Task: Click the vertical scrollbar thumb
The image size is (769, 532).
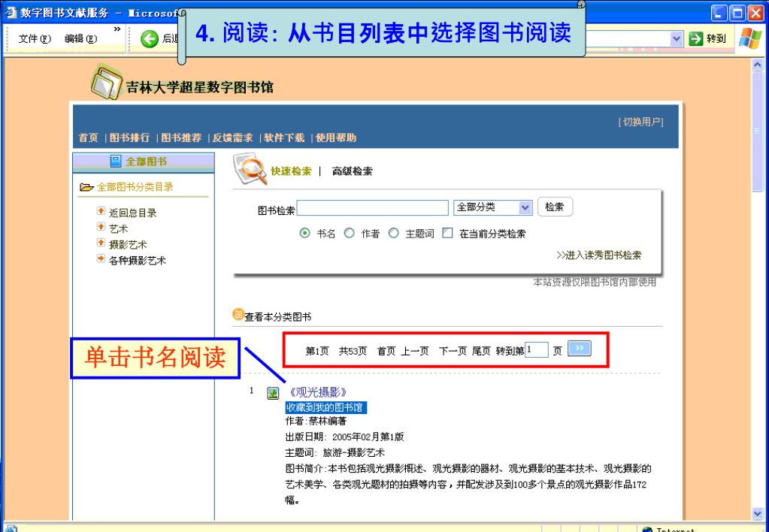Action: point(758,131)
